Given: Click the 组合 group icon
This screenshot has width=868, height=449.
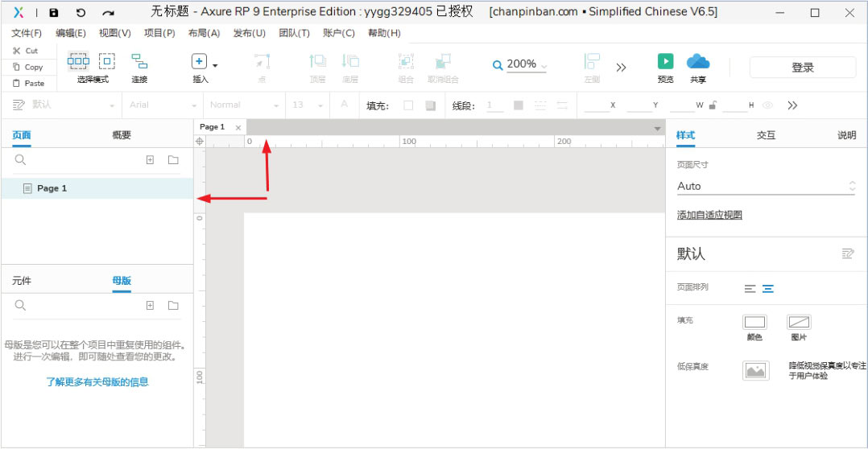Looking at the screenshot, I should pyautogui.click(x=406, y=61).
